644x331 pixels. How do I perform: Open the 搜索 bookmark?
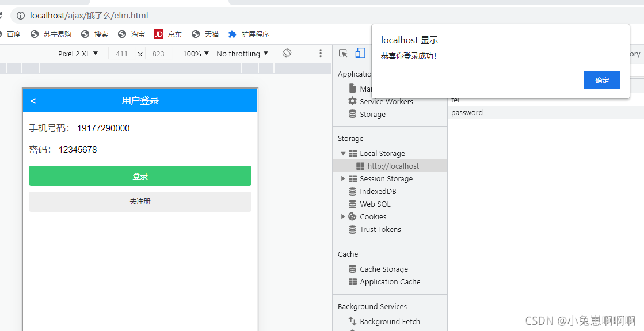[x=95, y=34]
